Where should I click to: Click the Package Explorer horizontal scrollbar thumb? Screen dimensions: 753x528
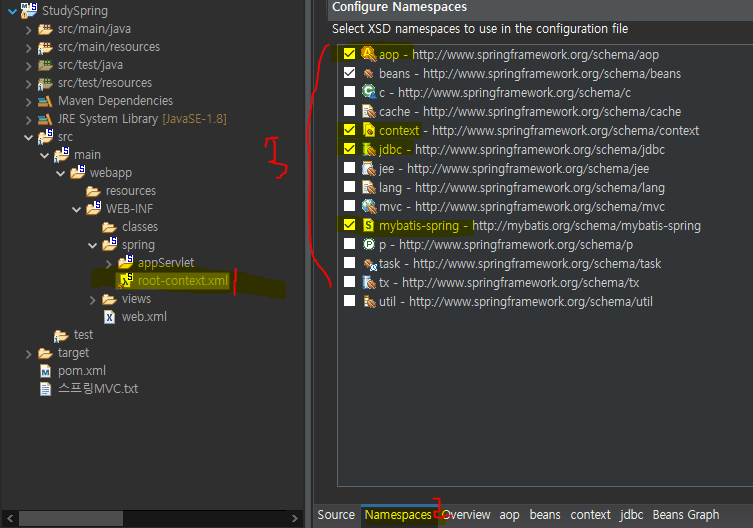tap(71, 518)
